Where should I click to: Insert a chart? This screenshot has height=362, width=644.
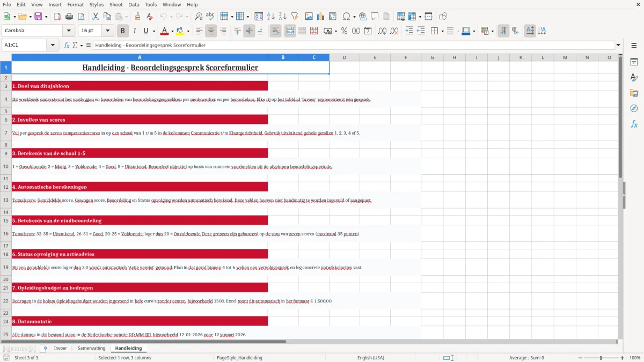click(321, 17)
